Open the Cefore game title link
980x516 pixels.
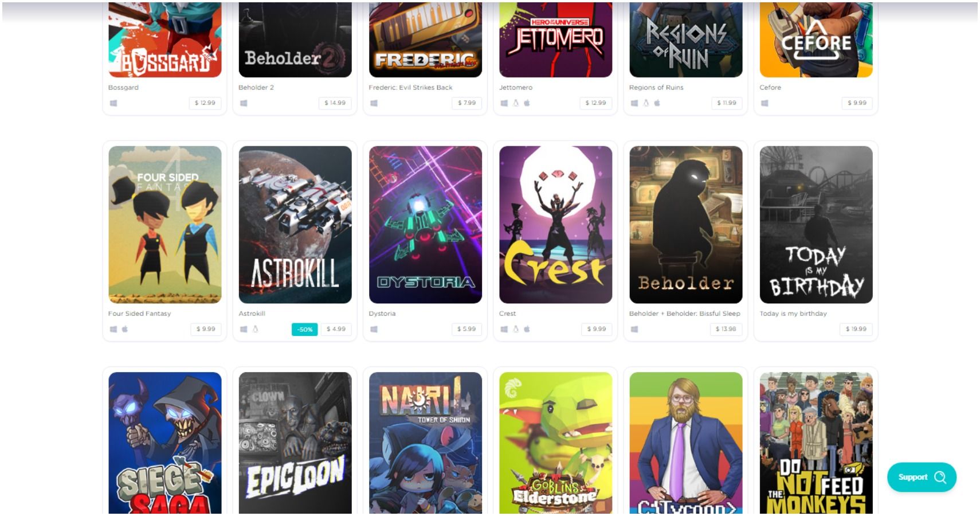click(770, 88)
